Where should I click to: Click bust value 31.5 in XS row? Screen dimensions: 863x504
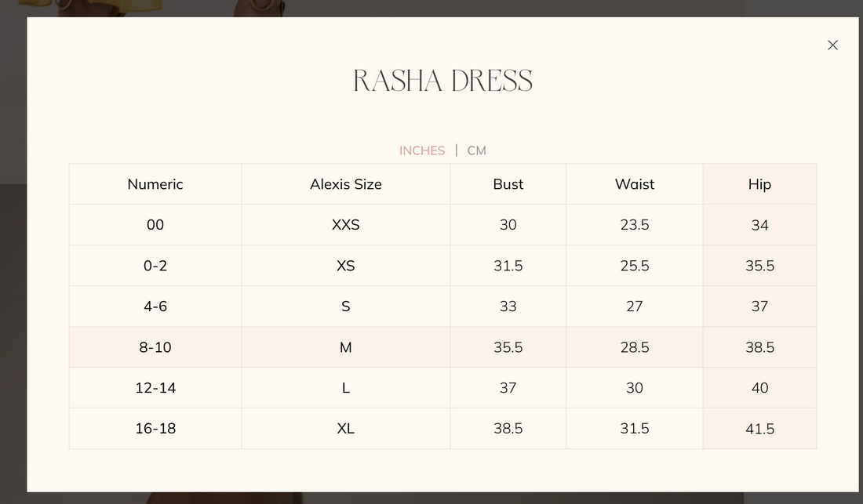(x=508, y=266)
